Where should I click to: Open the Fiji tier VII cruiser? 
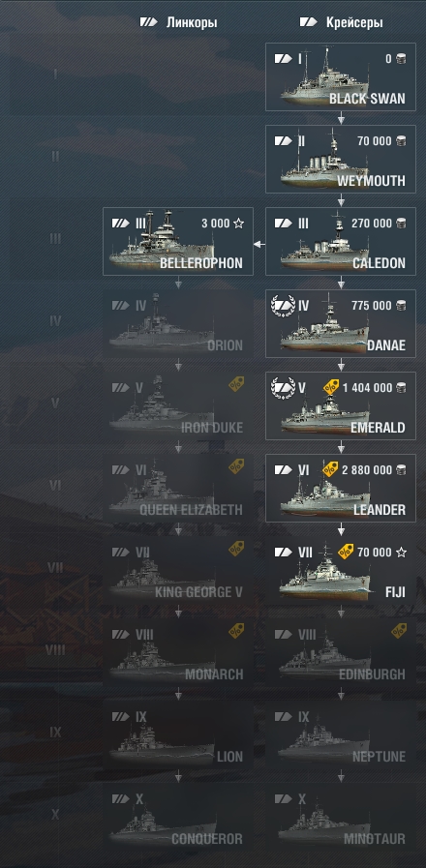(x=341, y=570)
